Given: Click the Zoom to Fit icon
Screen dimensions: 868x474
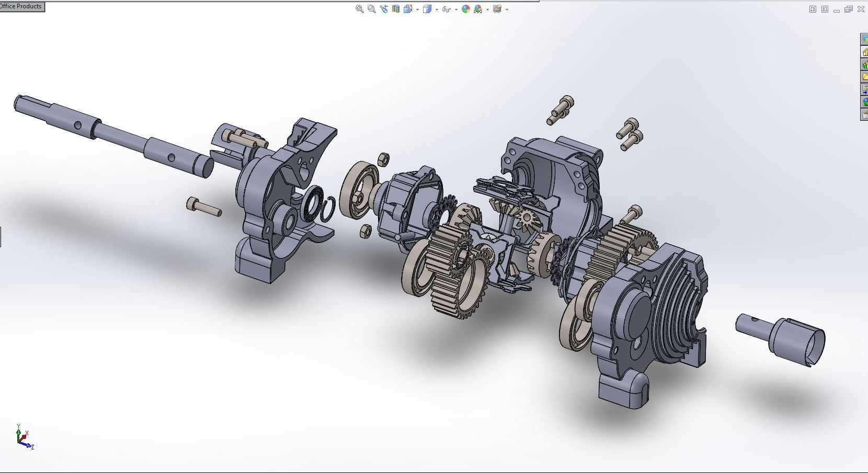Looking at the screenshot, I should click(x=360, y=9).
